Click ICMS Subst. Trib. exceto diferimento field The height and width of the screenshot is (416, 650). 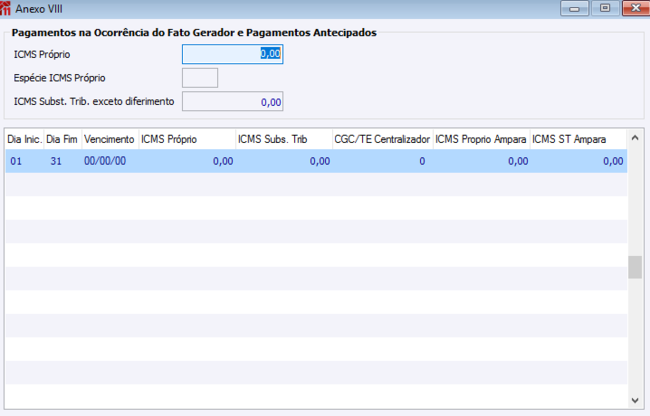[232, 101]
